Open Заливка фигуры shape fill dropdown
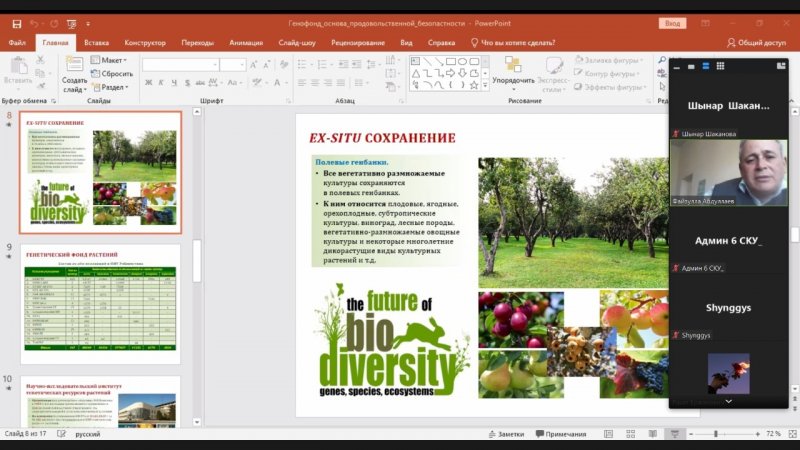800x450 pixels. (x=609, y=60)
